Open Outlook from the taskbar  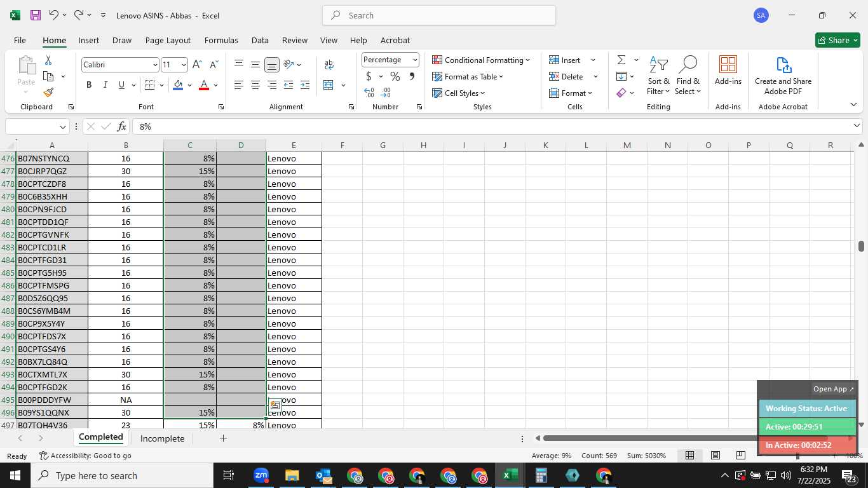click(323, 475)
